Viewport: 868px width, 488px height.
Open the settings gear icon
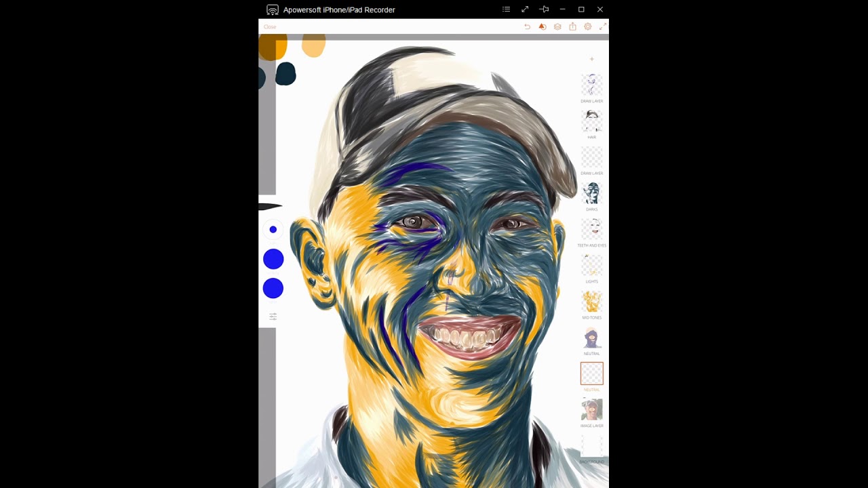tap(588, 26)
